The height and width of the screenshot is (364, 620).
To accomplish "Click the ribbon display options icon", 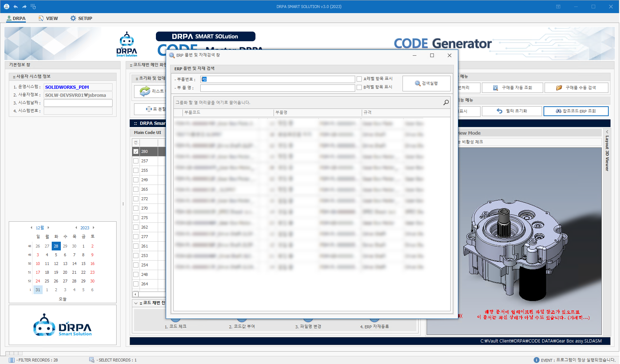I will pos(558,7).
